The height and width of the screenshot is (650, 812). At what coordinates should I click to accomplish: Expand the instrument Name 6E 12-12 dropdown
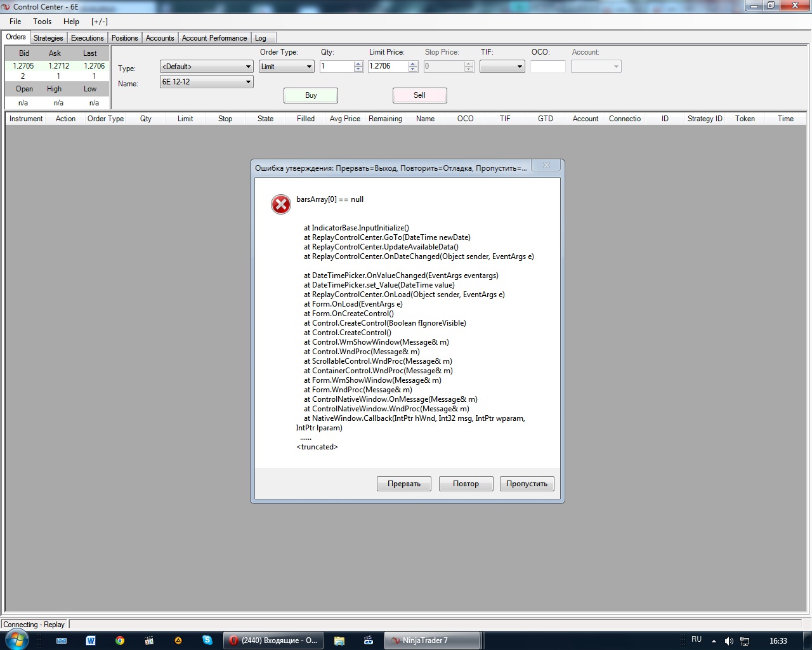(x=207, y=82)
